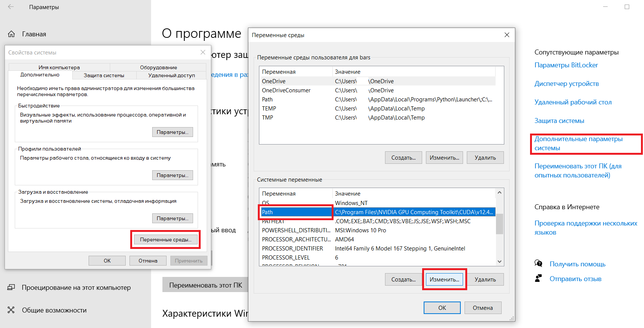The height and width of the screenshot is (328, 644).
Task: Select the PATHEXT system variable row
Action: [273, 221]
